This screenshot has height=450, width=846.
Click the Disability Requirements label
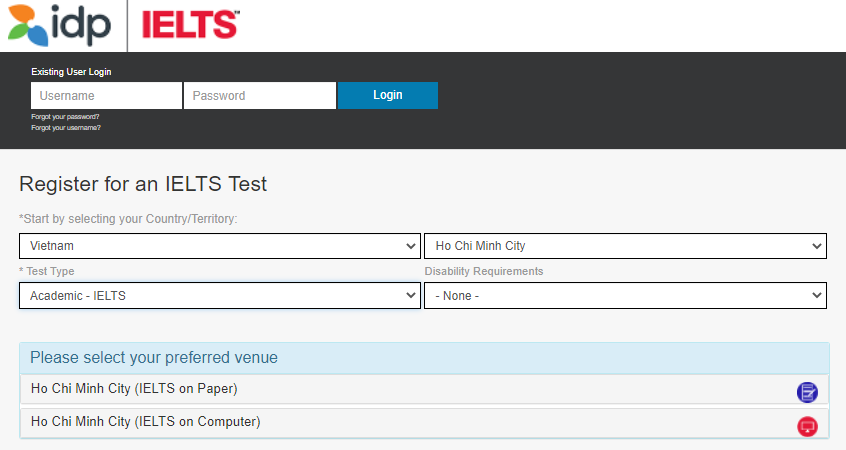pyautogui.click(x=484, y=271)
